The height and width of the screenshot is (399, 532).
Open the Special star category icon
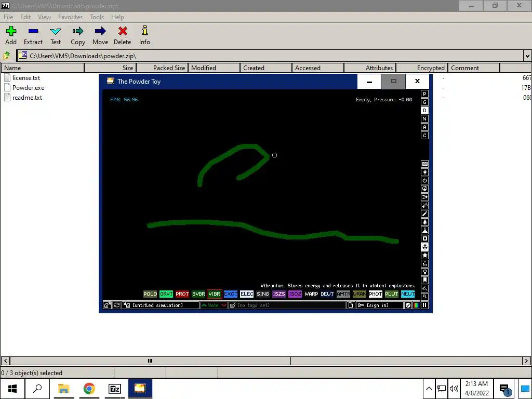pos(424,256)
